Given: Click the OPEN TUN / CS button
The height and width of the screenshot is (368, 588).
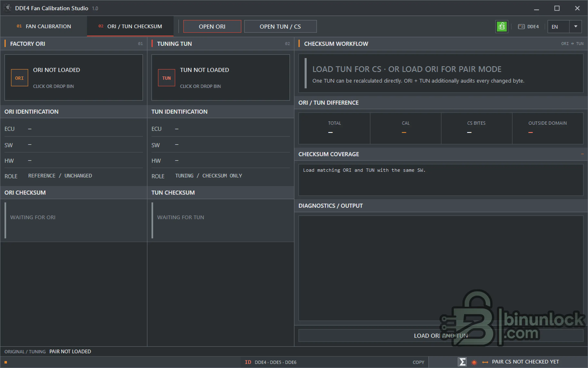Looking at the screenshot, I should [x=280, y=27].
